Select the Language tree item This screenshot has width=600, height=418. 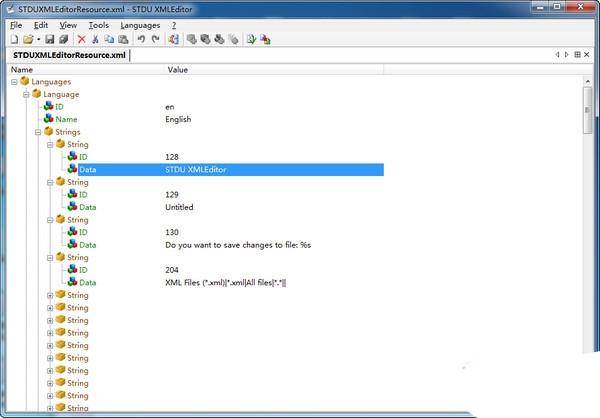pyautogui.click(x=61, y=95)
